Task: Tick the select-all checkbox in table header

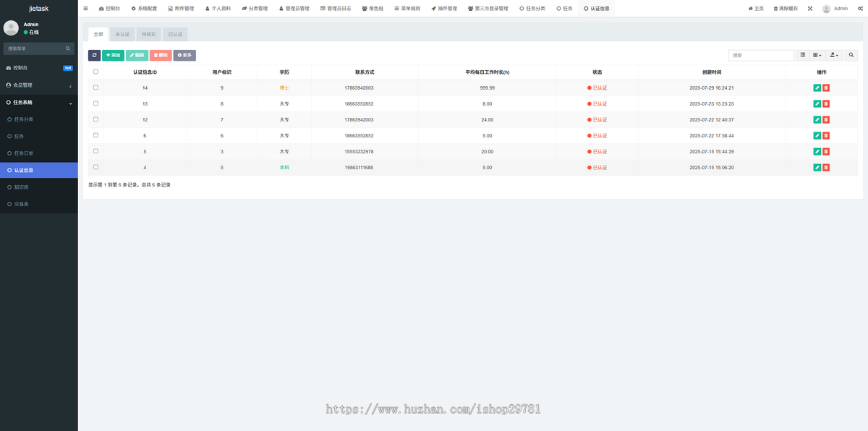Action: [95, 72]
